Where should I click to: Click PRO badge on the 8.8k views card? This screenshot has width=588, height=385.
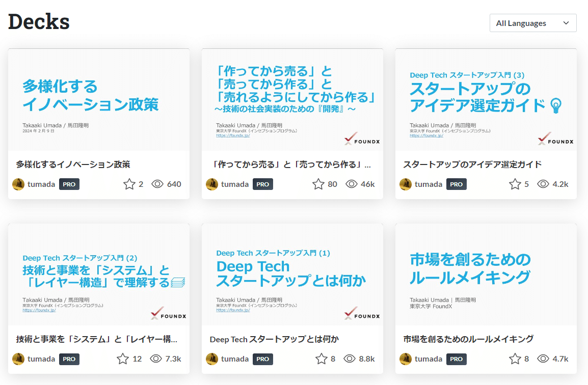263,359
